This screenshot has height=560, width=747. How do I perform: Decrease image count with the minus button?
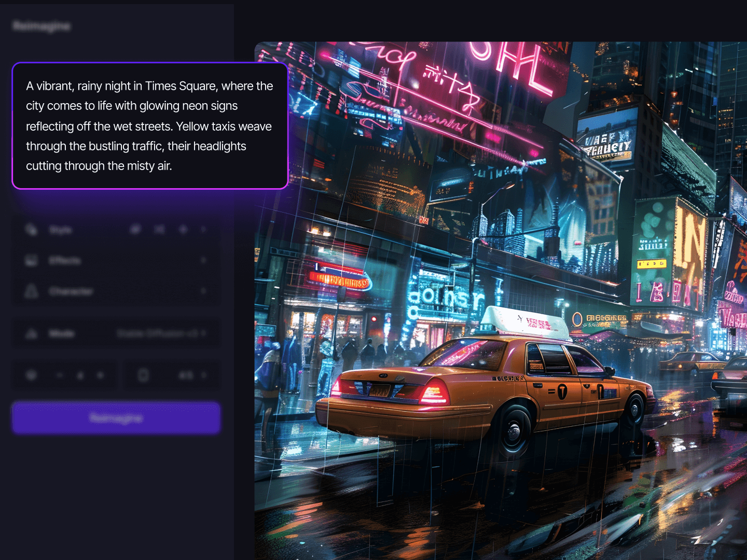click(60, 375)
